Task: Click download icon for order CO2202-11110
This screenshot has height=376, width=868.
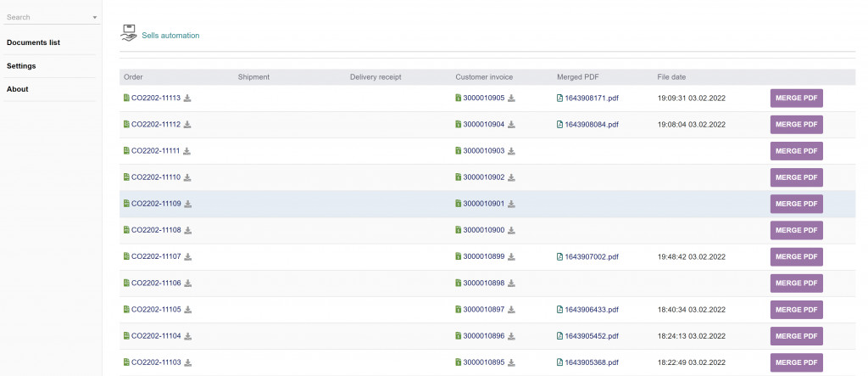Action: [x=187, y=177]
